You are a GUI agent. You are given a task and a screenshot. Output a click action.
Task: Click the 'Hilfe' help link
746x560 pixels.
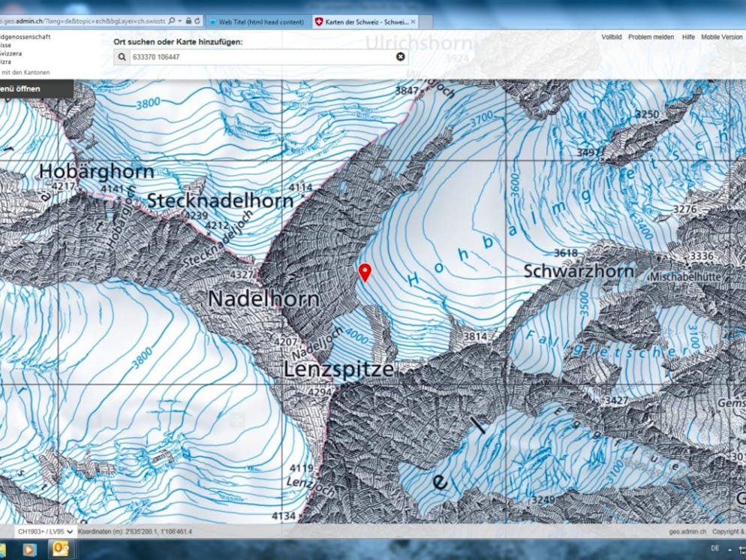point(688,37)
